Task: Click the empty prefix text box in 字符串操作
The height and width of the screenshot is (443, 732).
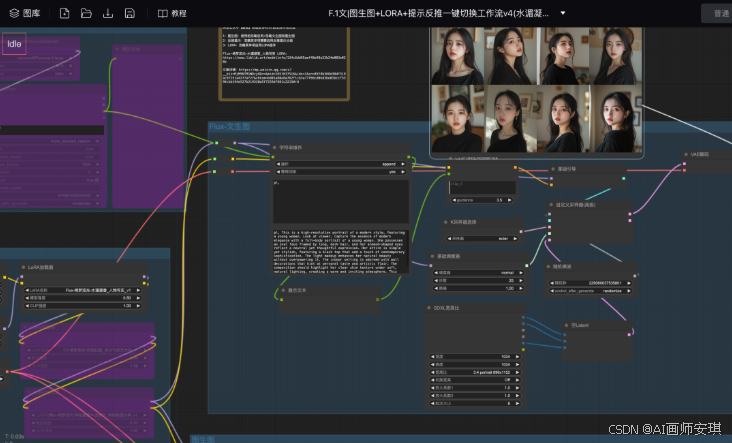Action: [341, 202]
